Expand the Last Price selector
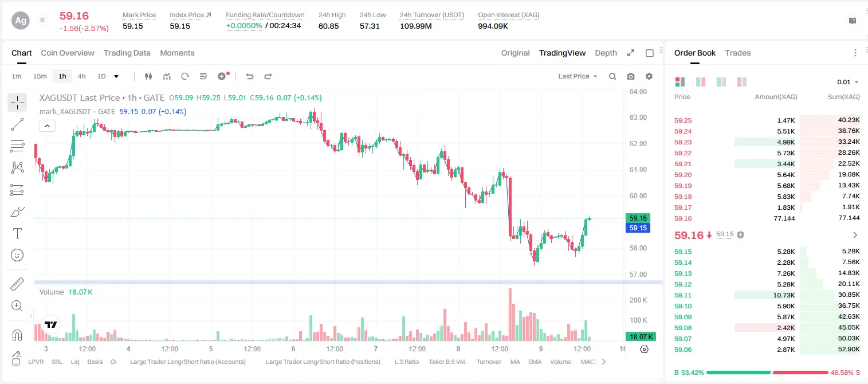Screen dimensions: 868x384 [578, 76]
